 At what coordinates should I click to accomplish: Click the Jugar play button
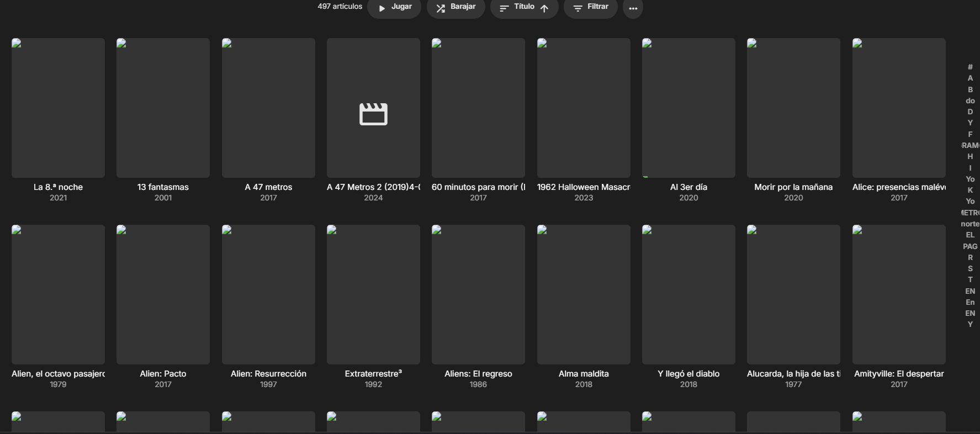394,8
